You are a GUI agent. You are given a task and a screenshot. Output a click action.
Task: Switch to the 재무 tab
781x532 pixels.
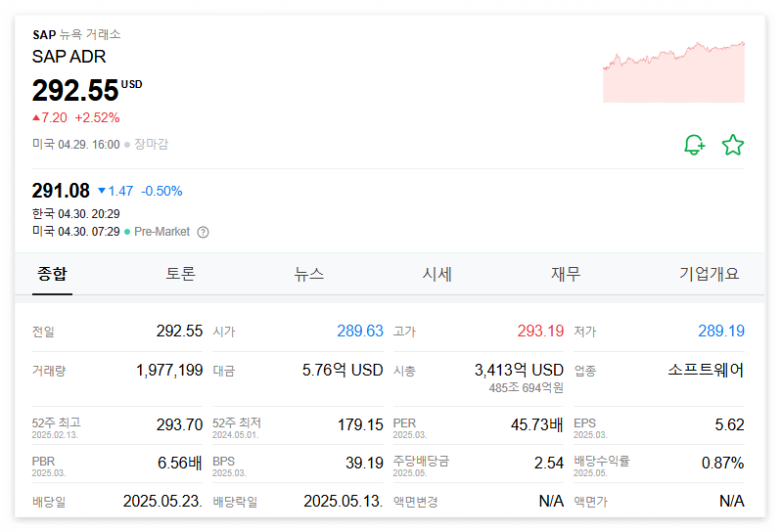[x=566, y=274]
